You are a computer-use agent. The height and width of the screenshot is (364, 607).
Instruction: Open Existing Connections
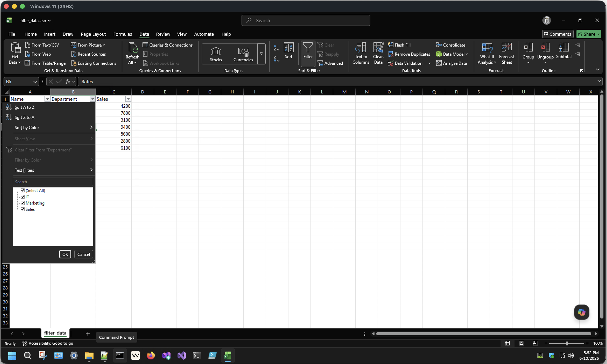(x=94, y=63)
